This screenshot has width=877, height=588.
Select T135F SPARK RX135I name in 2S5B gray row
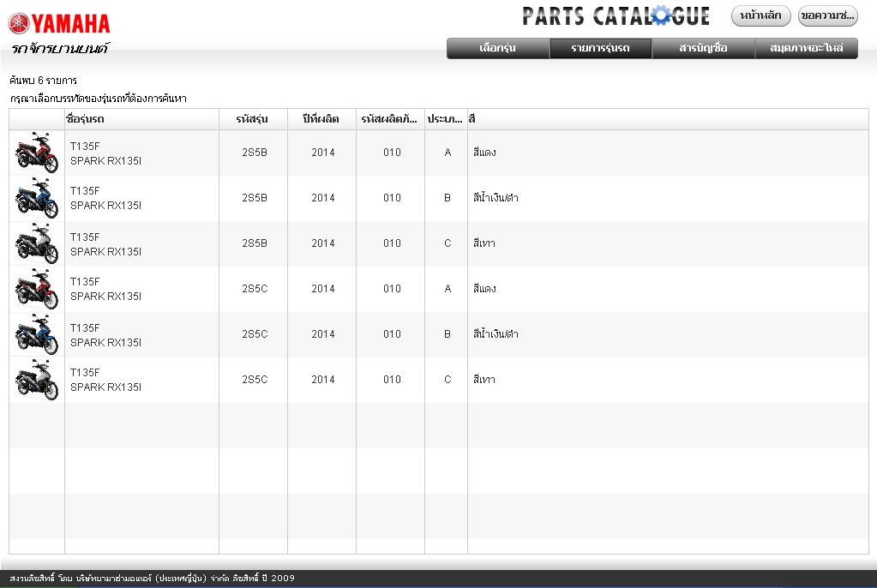pos(105,244)
